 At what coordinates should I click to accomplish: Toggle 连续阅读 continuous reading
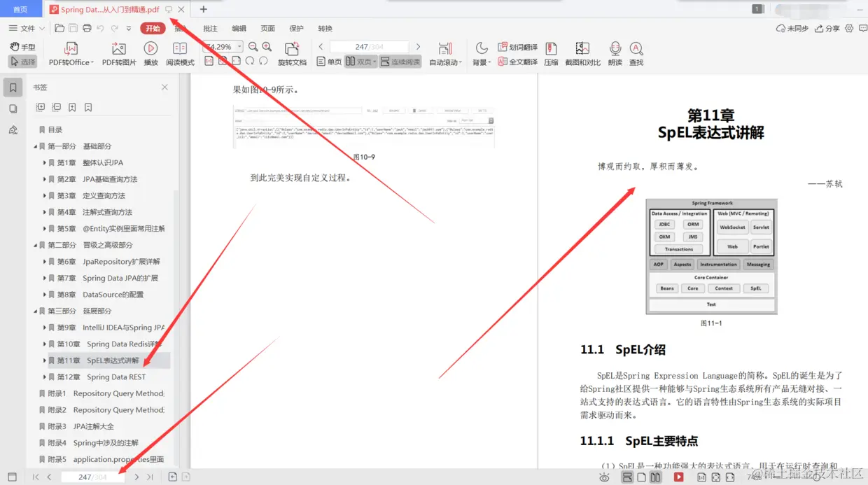tap(400, 62)
